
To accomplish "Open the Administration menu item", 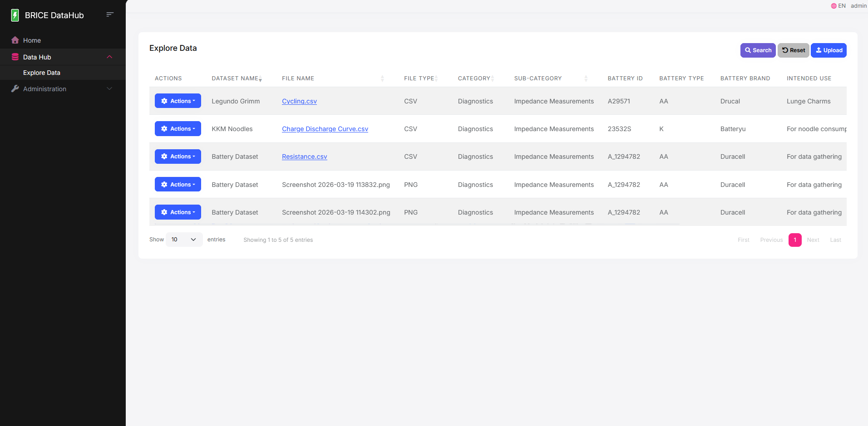I will (63, 89).
